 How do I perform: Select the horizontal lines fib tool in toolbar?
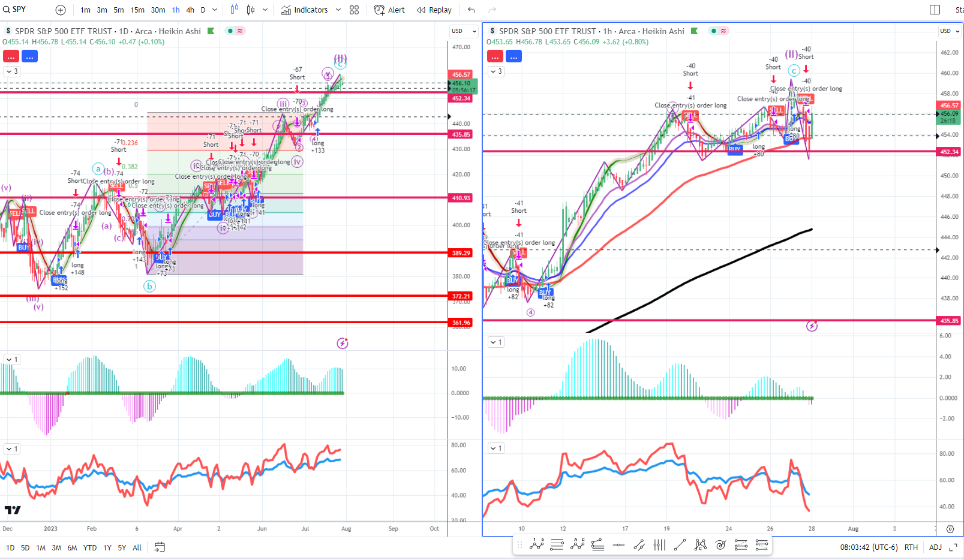click(x=557, y=544)
